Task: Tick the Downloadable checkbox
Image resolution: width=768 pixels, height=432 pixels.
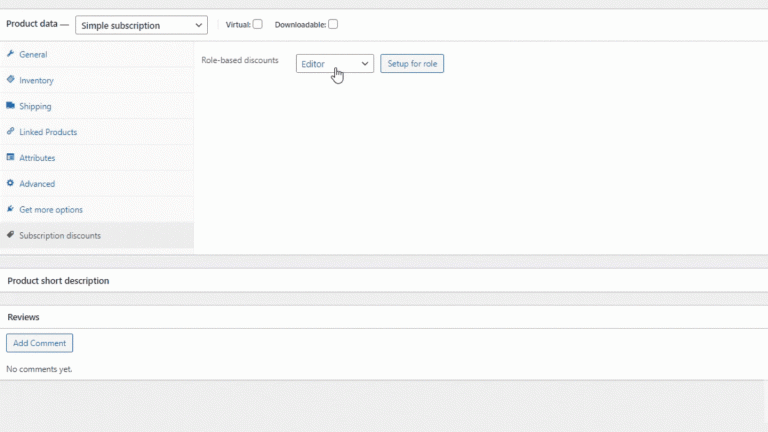Action: [333, 24]
